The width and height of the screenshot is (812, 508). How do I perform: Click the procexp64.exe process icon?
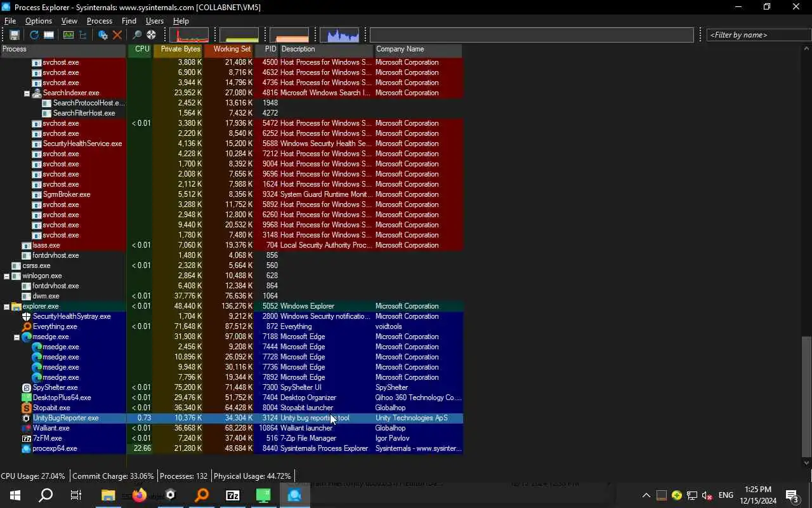(27, 448)
